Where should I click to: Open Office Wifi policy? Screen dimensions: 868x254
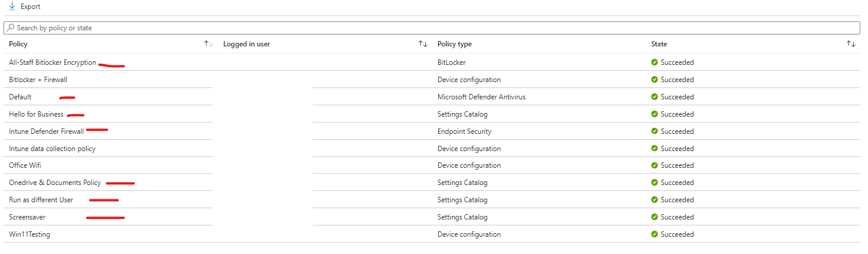click(25, 165)
